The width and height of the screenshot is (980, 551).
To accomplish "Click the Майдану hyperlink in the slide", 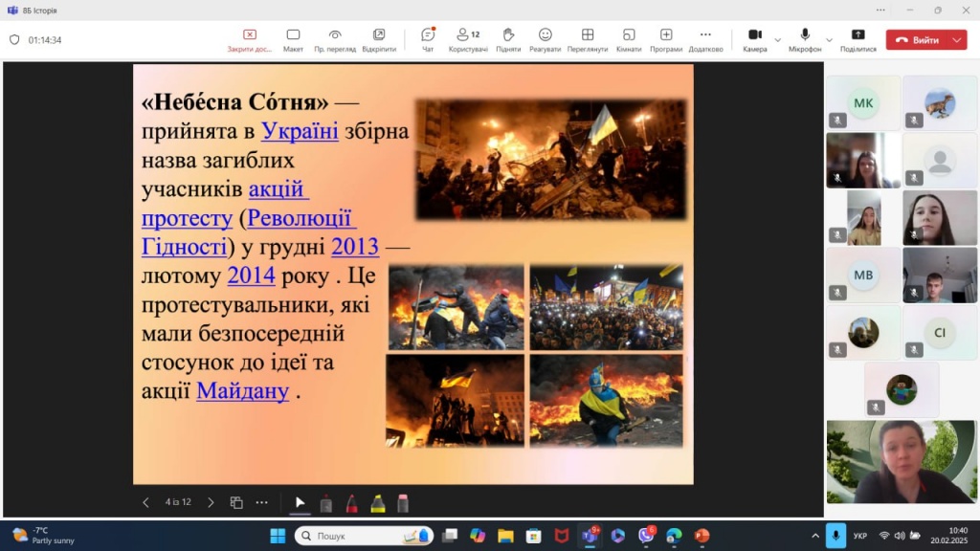I will (242, 390).
